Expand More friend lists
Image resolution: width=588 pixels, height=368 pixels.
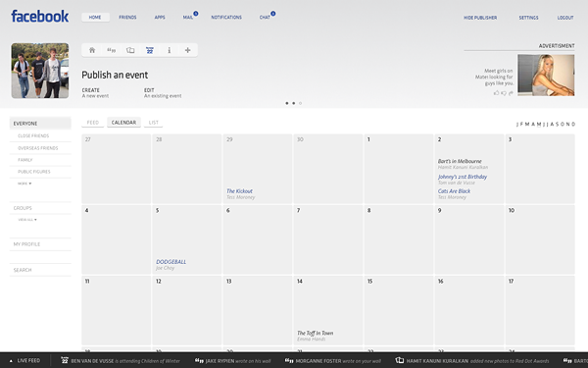click(x=24, y=184)
